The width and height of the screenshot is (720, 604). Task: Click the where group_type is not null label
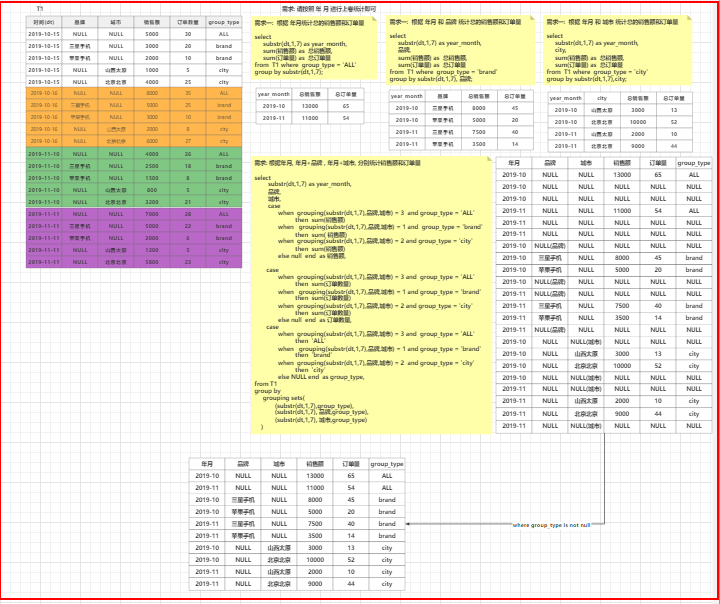pos(551,525)
